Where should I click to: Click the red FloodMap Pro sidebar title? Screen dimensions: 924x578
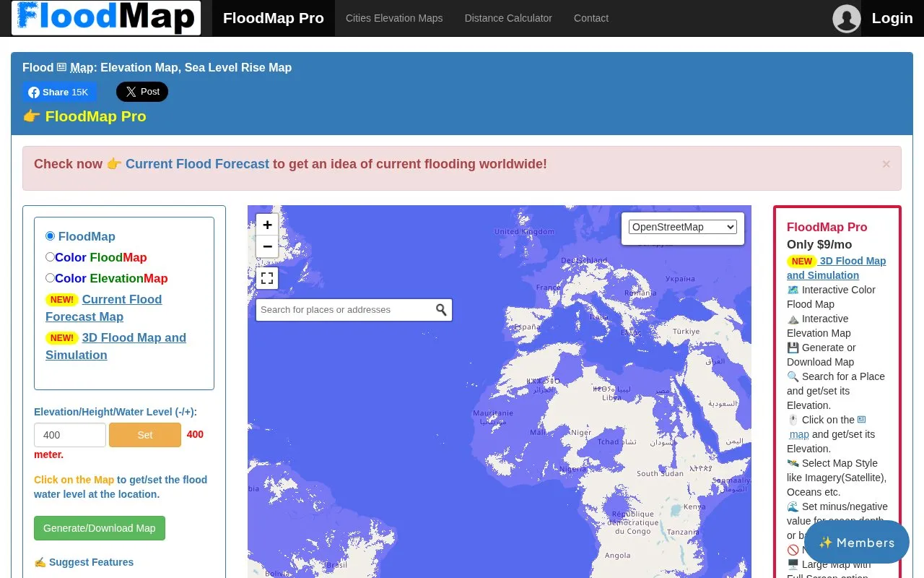tap(827, 227)
